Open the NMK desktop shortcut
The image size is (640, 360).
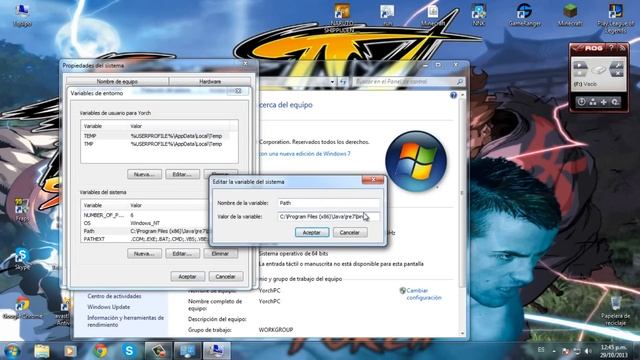(478, 15)
